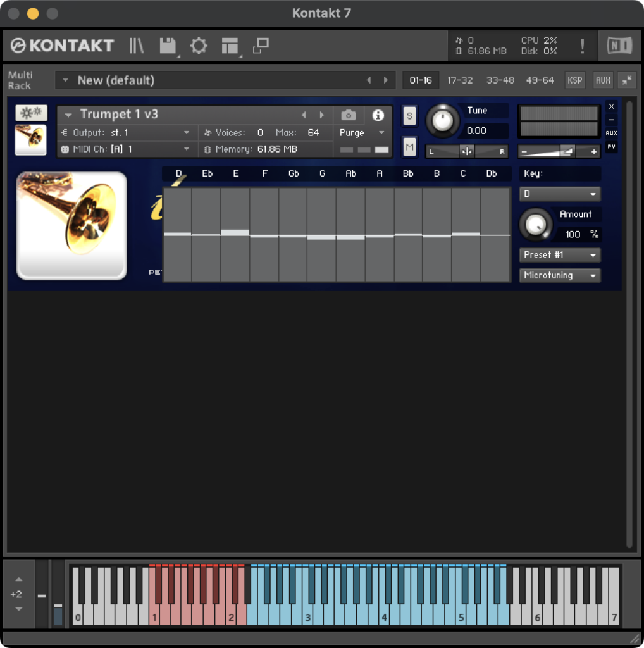Open Preset #1 dropdown
The height and width of the screenshot is (648, 644).
pyautogui.click(x=560, y=255)
